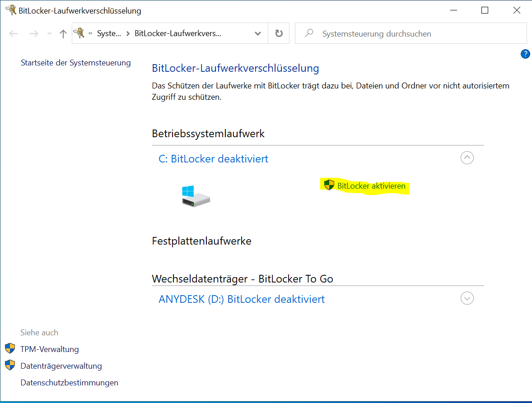This screenshot has width=532, height=403.
Task: Maximize the BitLocker window
Action: coord(485,10)
